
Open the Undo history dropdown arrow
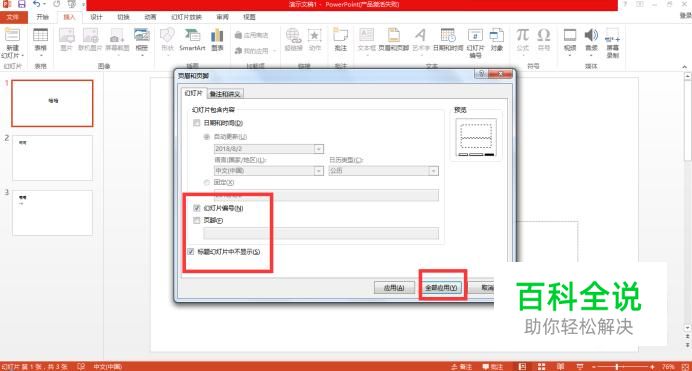pos(45,4)
